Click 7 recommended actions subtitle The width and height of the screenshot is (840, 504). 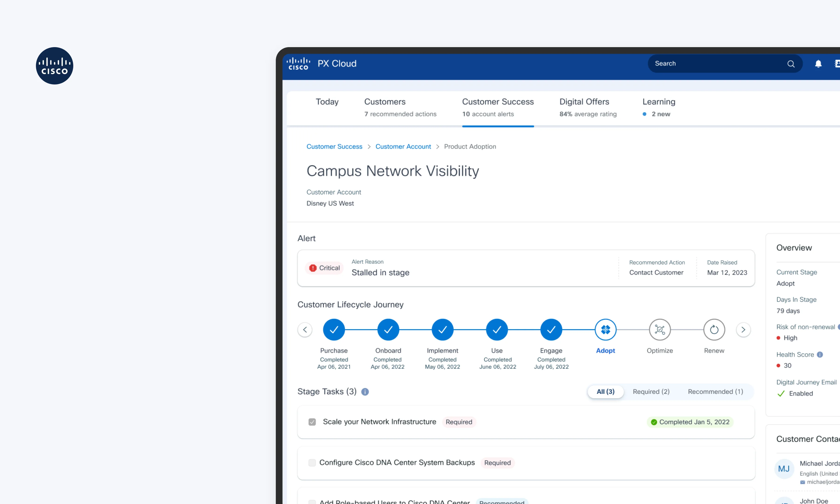[400, 114]
